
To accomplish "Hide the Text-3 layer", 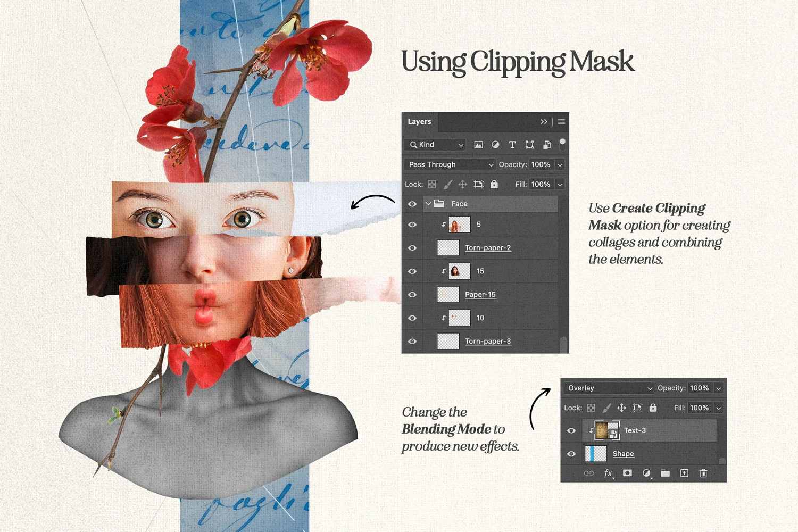I will click(571, 430).
